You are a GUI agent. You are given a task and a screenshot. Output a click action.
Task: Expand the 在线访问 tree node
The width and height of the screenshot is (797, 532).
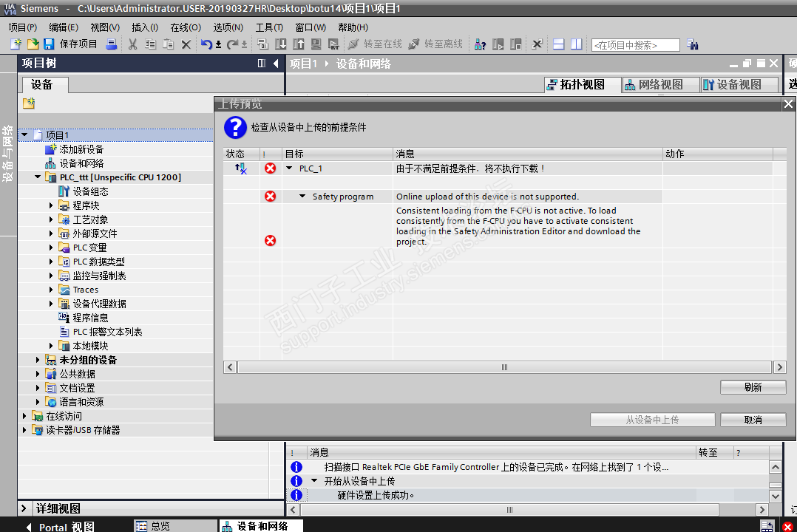(x=24, y=416)
